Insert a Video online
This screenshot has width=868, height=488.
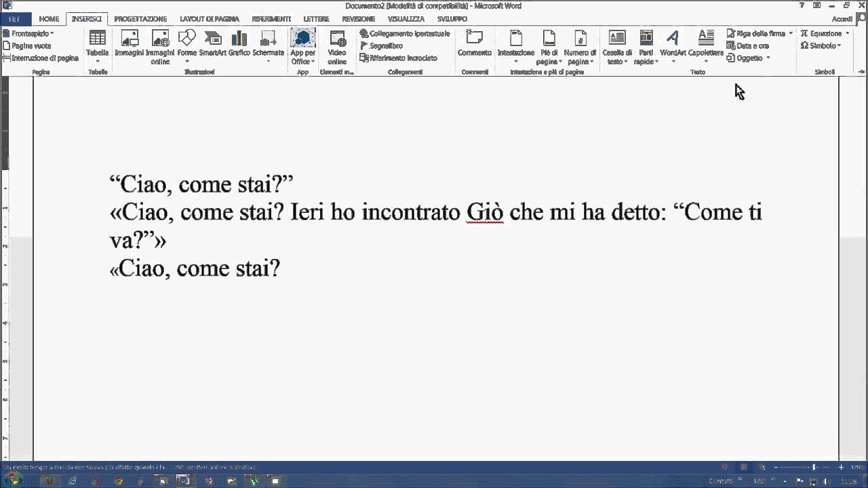[337, 47]
